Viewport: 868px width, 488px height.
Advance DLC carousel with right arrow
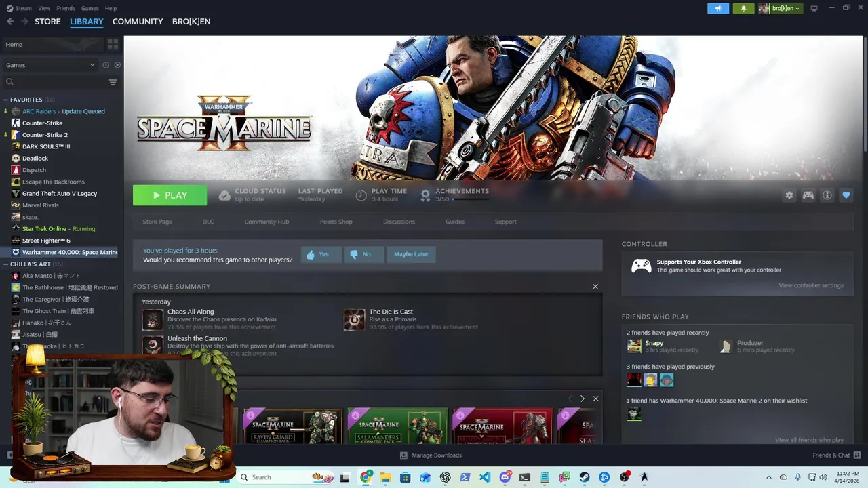coord(582,399)
